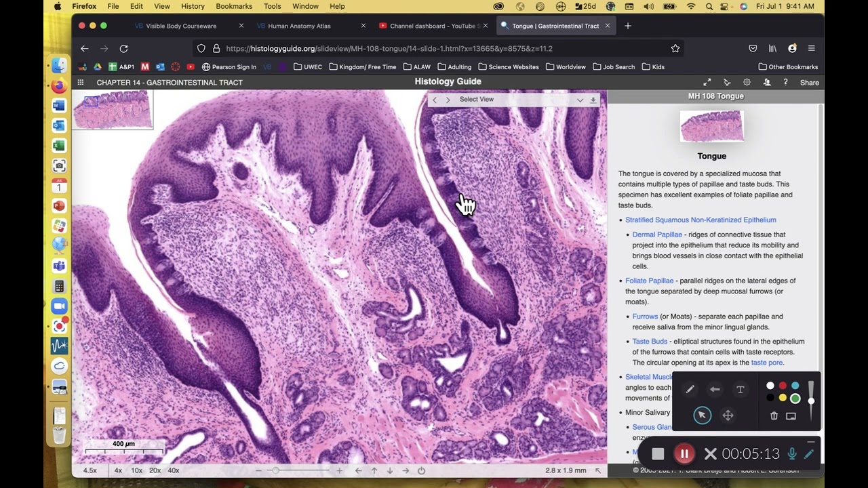Set magnification to 20x
The width and height of the screenshot is (868, 488).
coord(155,470)
